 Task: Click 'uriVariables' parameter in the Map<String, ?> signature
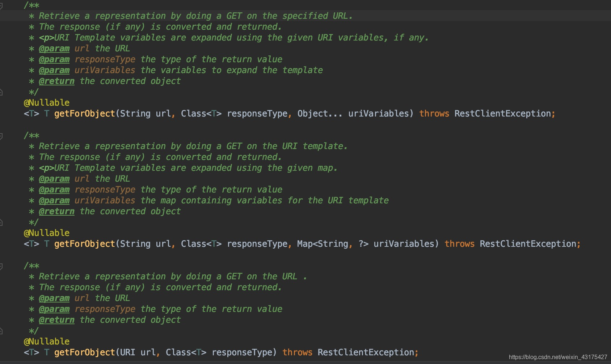404,244
